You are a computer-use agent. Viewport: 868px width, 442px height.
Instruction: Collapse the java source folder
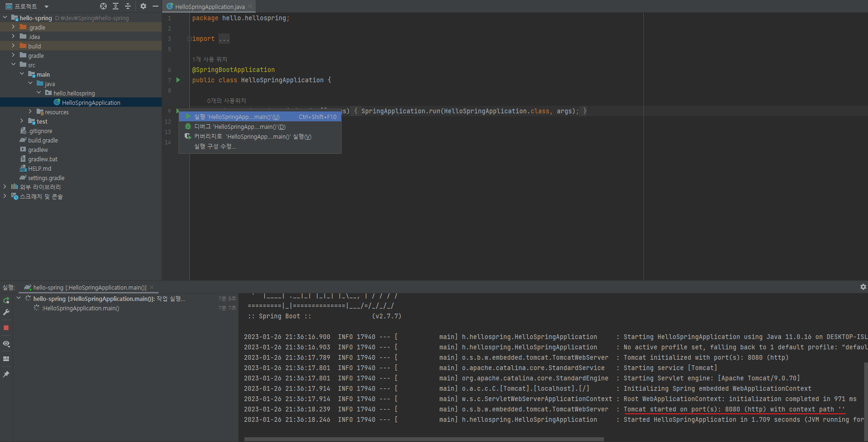(x=30, y=84)
